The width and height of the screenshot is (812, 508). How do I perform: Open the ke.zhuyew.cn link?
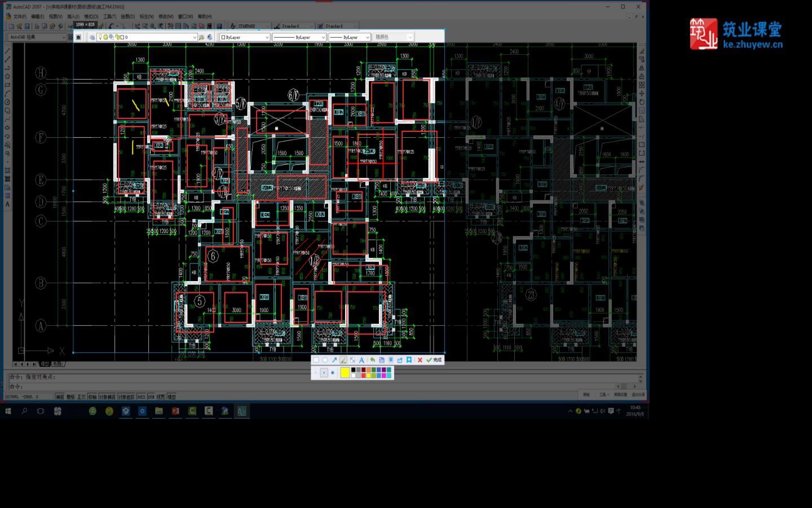tap(753, 45)
